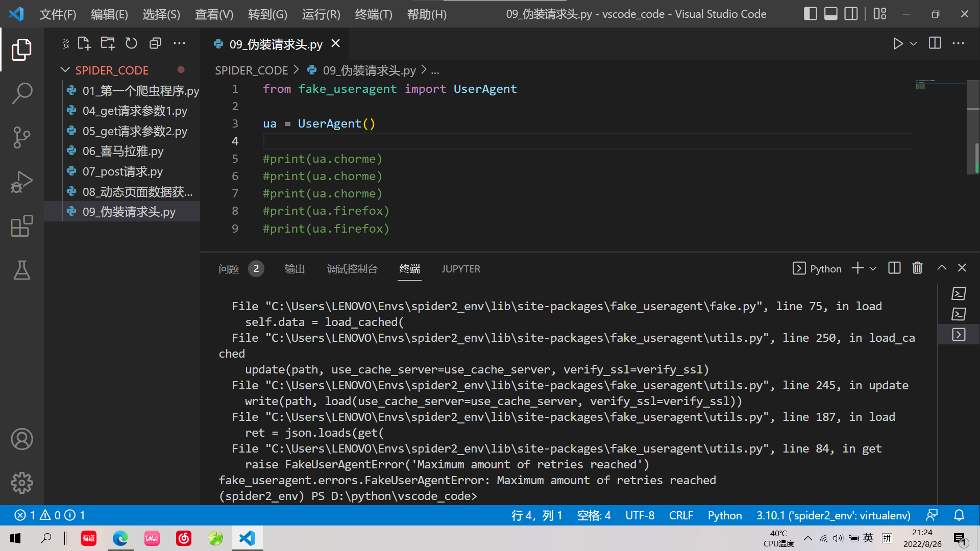This screenshot has height=551, width=980.
Task: Open the 编辑(E) menu
Action: (x=109, y=14)
